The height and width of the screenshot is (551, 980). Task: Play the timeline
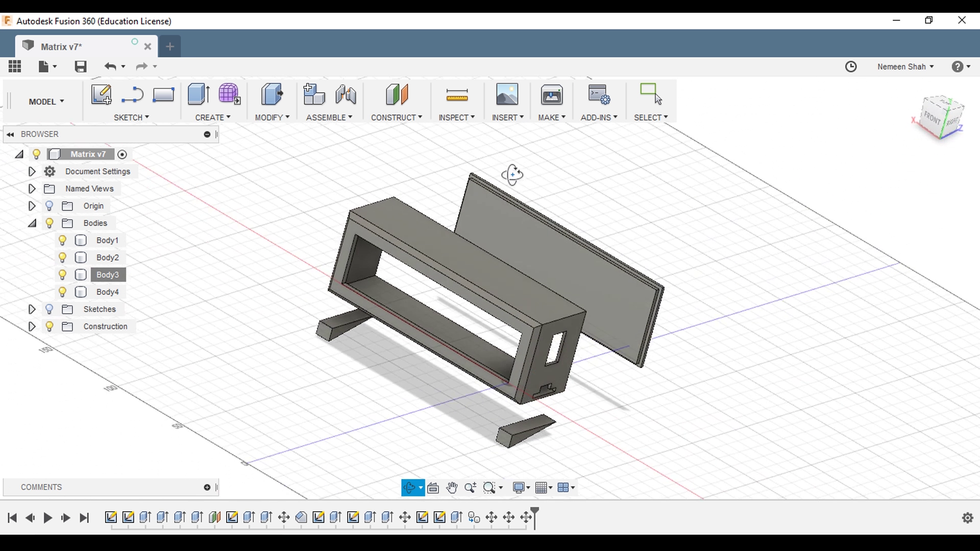(48, 518)
